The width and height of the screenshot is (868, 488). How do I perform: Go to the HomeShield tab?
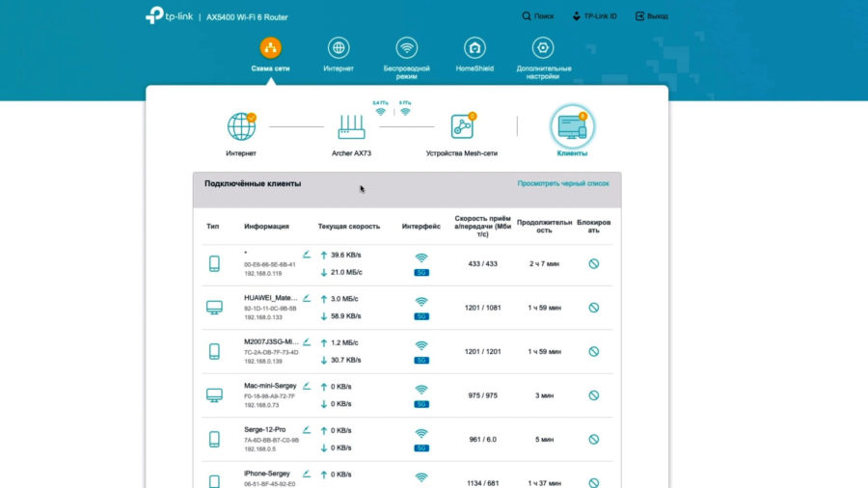pyautogui.click(x=475, y=55)
